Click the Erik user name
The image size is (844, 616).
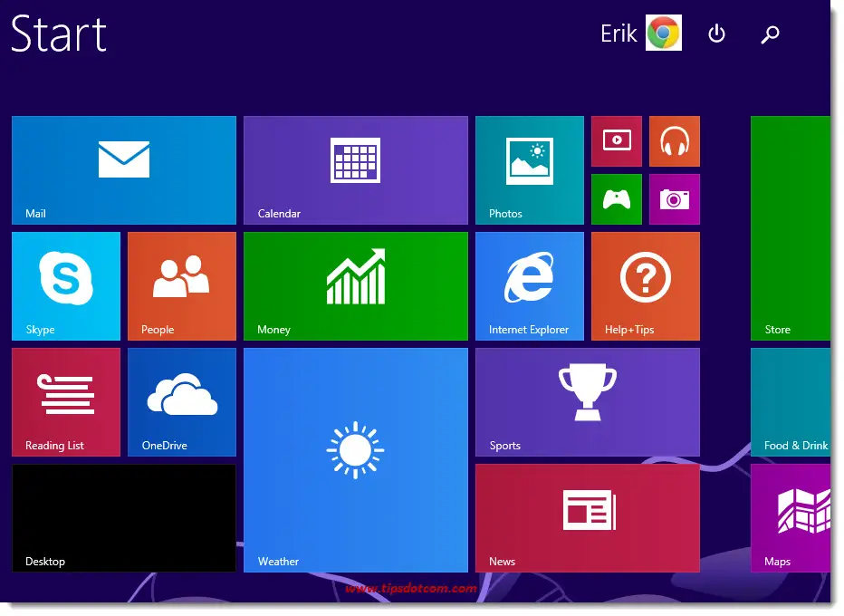click(619, 34)
